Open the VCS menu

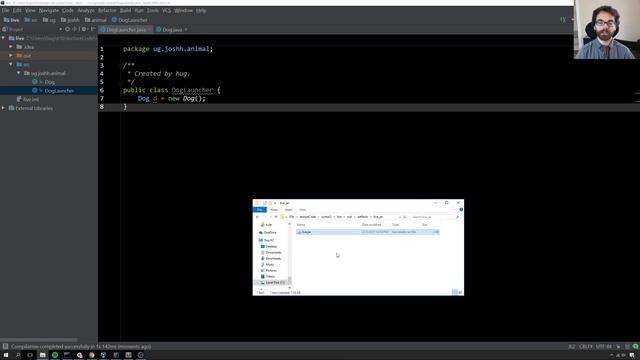(166, 11)
